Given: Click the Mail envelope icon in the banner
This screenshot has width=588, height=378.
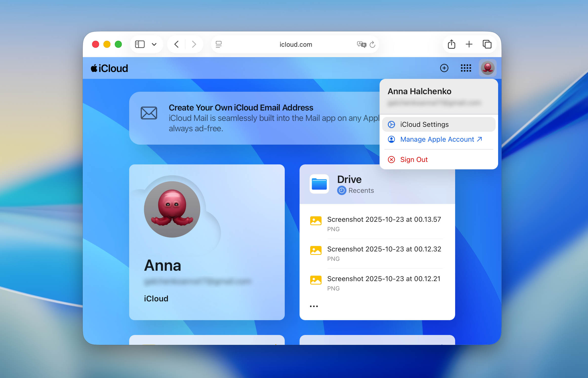Looking at the screenshot, I should click(x=149, y=113).
